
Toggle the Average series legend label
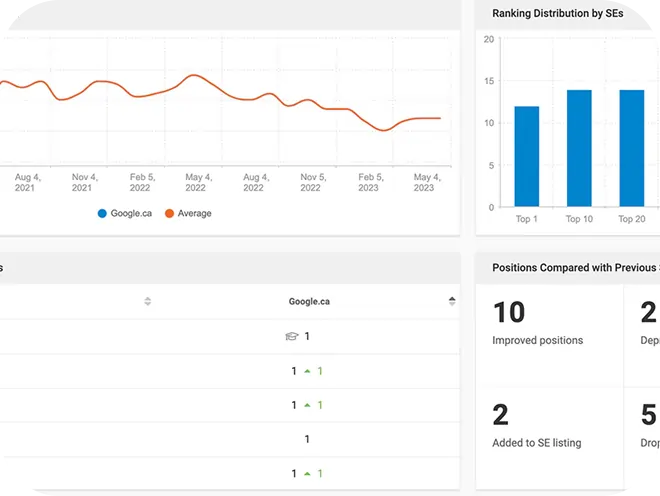click(x=194, y=213)
